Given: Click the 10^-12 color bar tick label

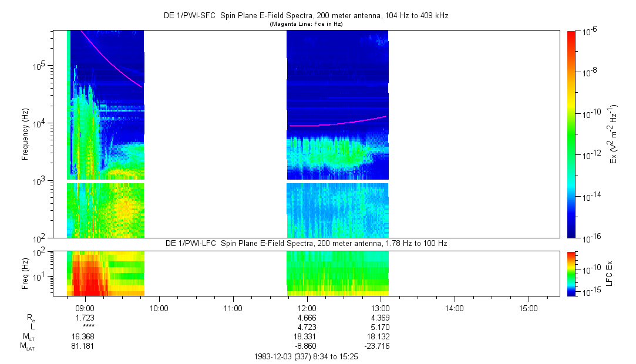Looking at the screenshot, I should pyautogui.click(x=590, y=155).
